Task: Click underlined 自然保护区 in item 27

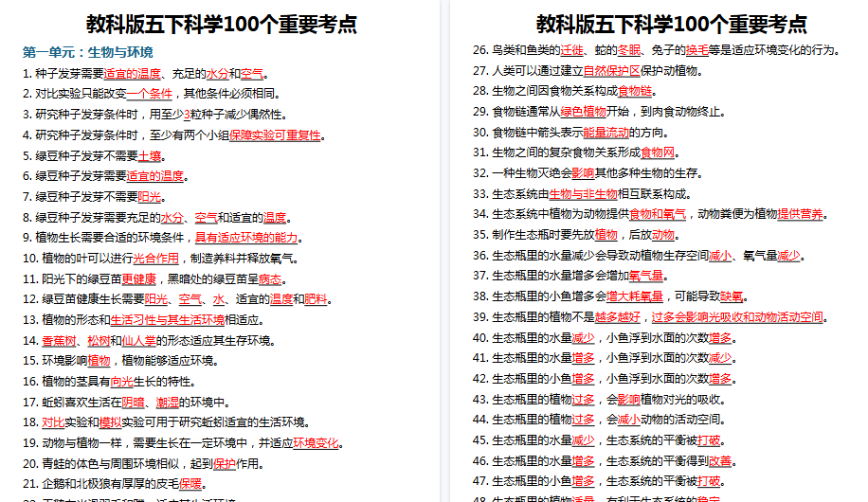Action: click(612, 70)
